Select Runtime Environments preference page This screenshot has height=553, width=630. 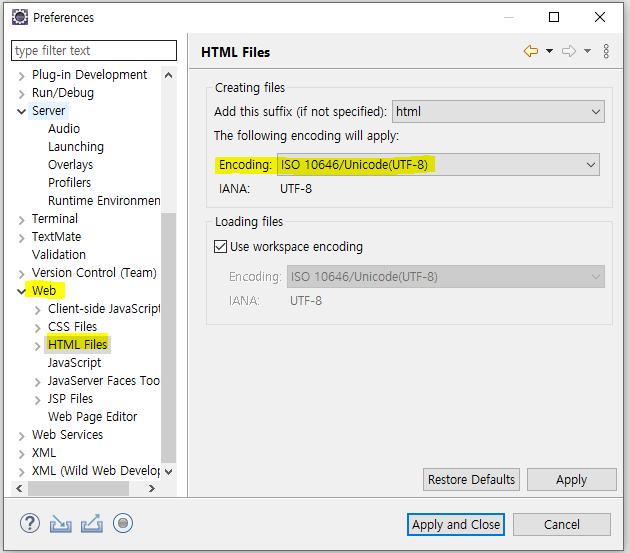click(104, 201)
